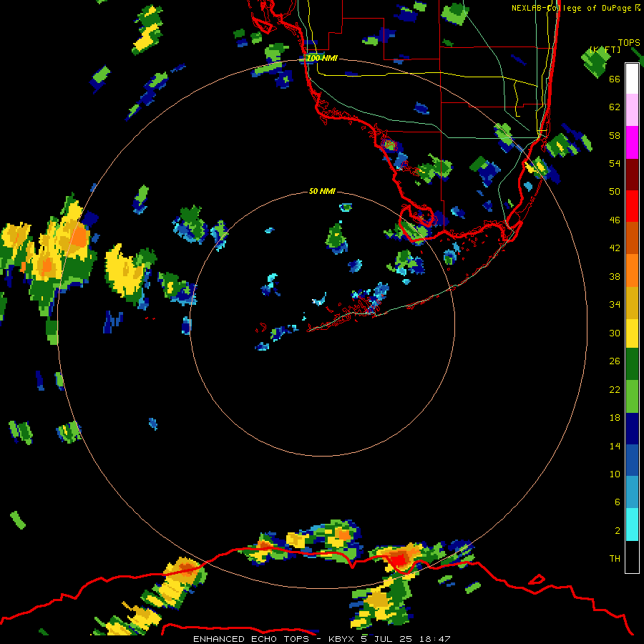Image resolution: width=644 pixels, height=644 pixels.
Task: Click the '100 NMI' range ring label
Action: [323, 59]
